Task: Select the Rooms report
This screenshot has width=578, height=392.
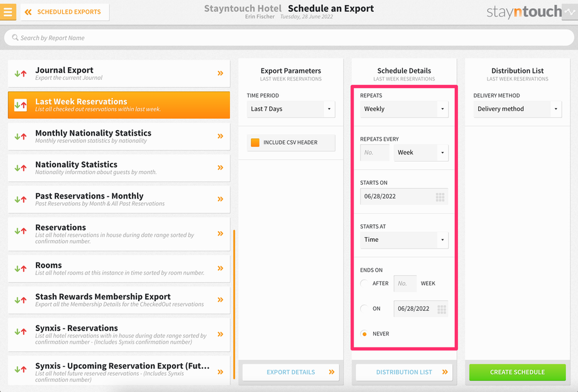Action: [x=119, y=269]
